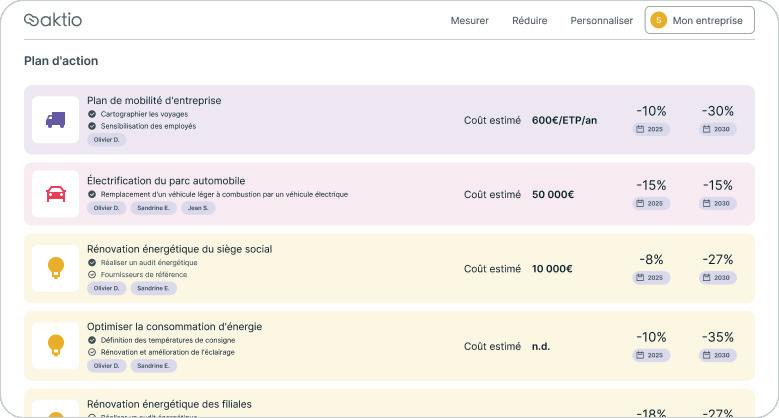
Task: Click the 50 000€ estimated cost value
Action: click(553, 194)
